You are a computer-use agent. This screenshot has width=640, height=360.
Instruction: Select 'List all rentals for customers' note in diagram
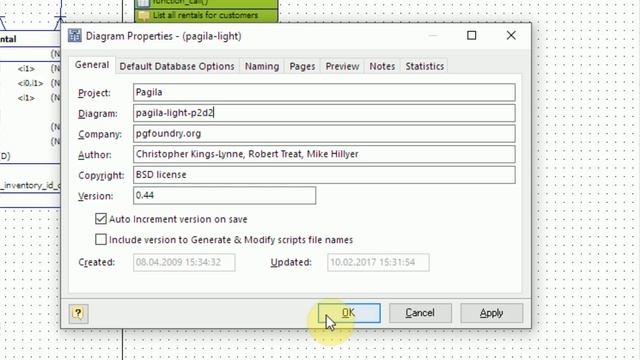[206, 16]
